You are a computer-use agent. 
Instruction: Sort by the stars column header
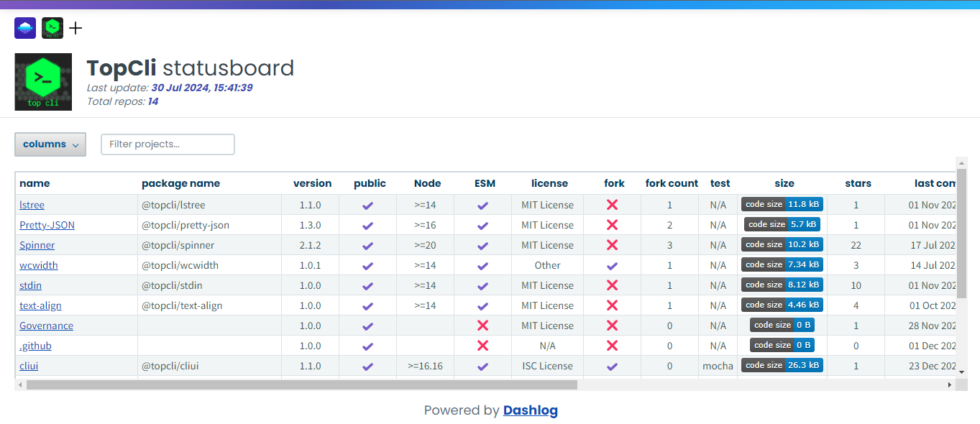[x=858, y=183]
